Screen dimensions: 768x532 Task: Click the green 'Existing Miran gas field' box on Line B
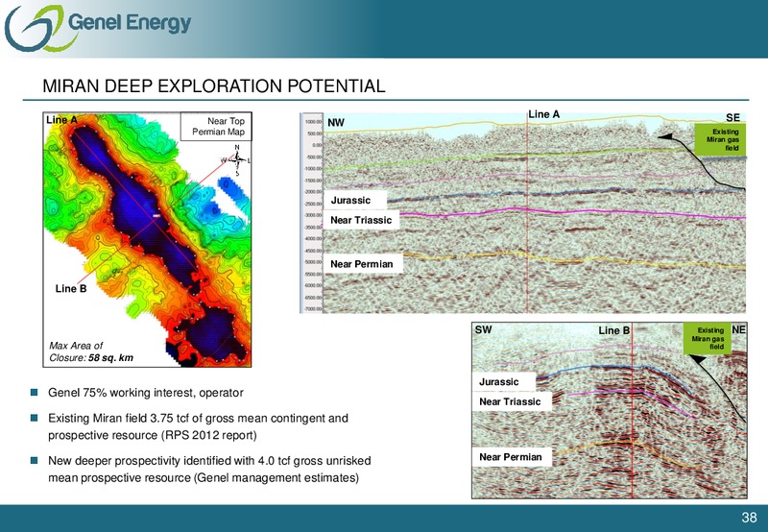tap(708, 338)
